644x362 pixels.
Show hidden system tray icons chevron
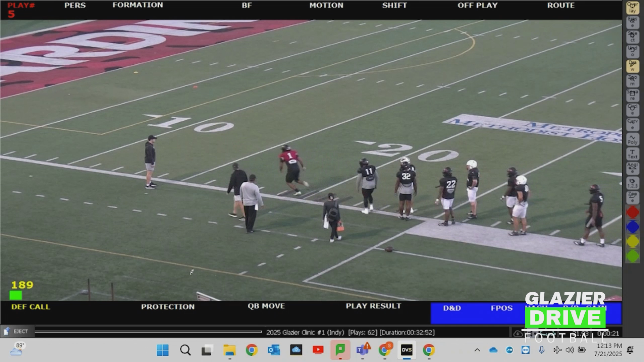(477, 350)
